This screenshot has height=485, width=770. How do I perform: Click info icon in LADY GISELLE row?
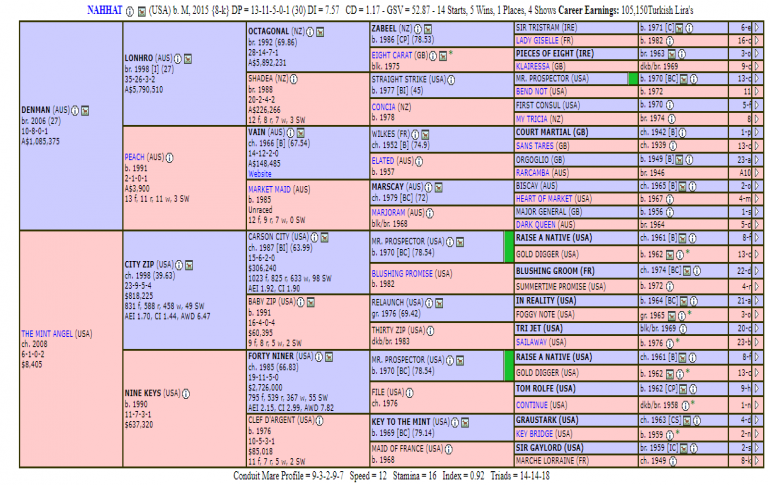[670, 41]
